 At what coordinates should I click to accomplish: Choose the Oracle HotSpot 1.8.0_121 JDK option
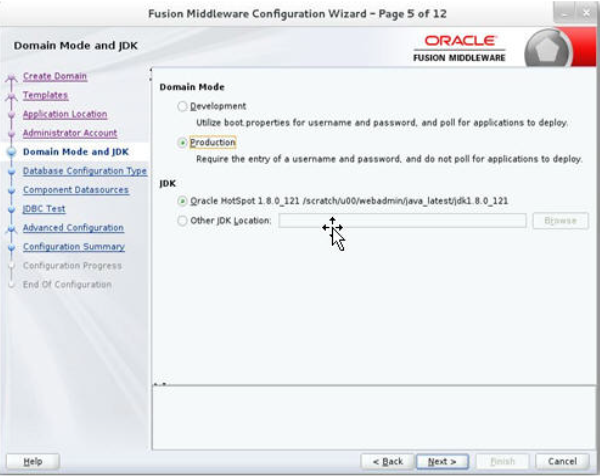[183, 201]
